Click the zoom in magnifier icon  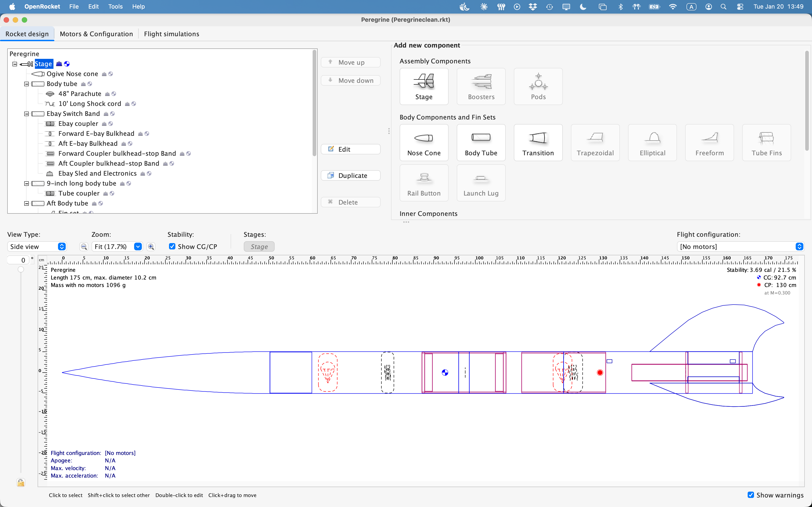coord(151,247)
